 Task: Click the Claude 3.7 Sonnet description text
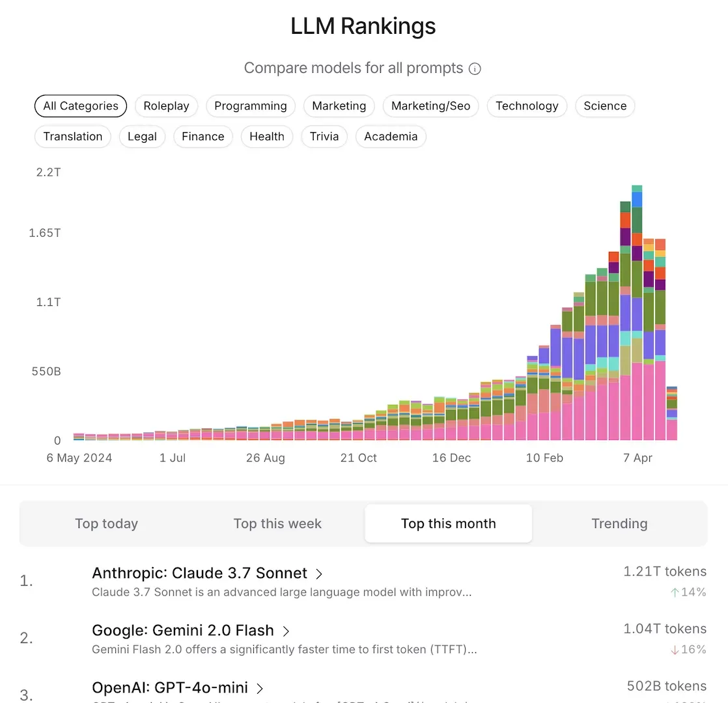point(282,592)
